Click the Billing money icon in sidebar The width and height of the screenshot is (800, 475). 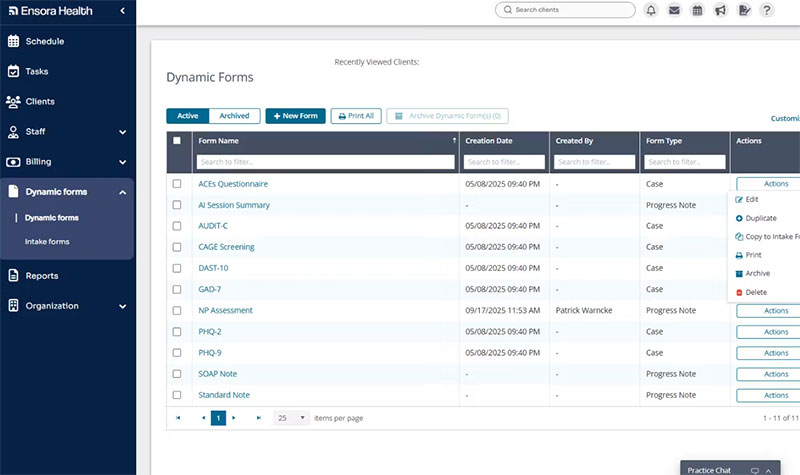click(13, 162)
